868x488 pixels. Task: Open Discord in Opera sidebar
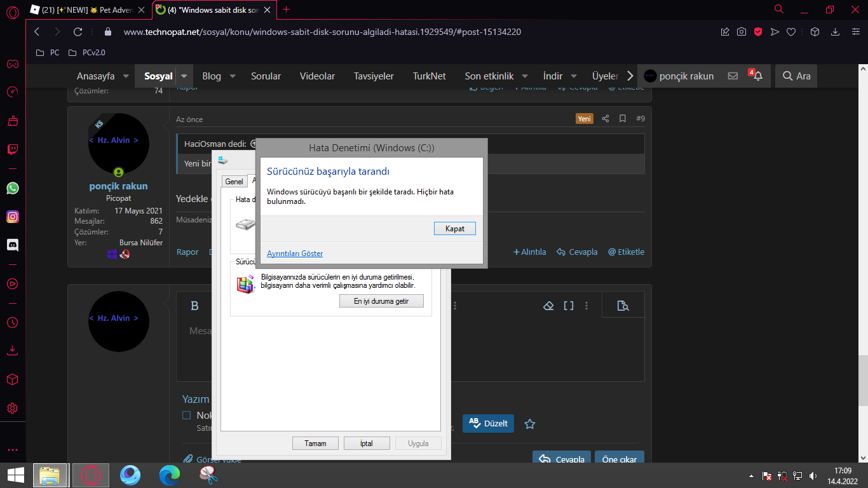click(x=13, y=245)
